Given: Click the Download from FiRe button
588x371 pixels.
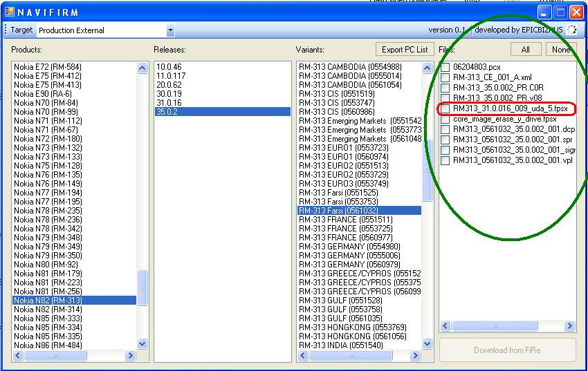Looking at the screenshot, I should (507, 350).
